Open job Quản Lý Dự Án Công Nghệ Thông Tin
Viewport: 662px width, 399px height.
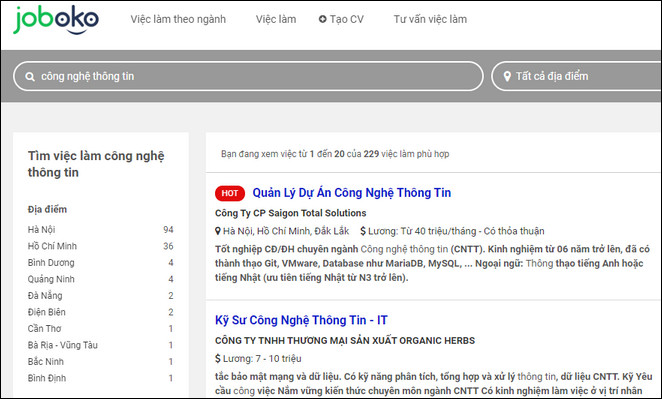(352, 193)
